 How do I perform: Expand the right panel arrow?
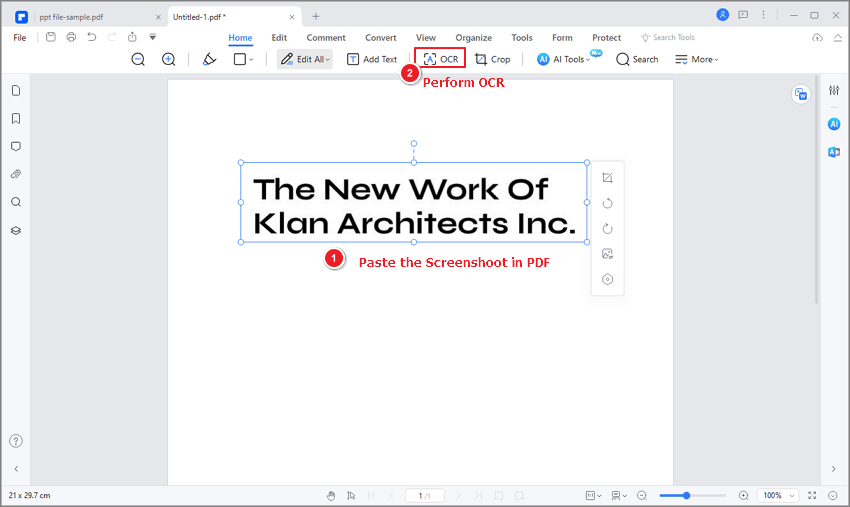(834, 469)
